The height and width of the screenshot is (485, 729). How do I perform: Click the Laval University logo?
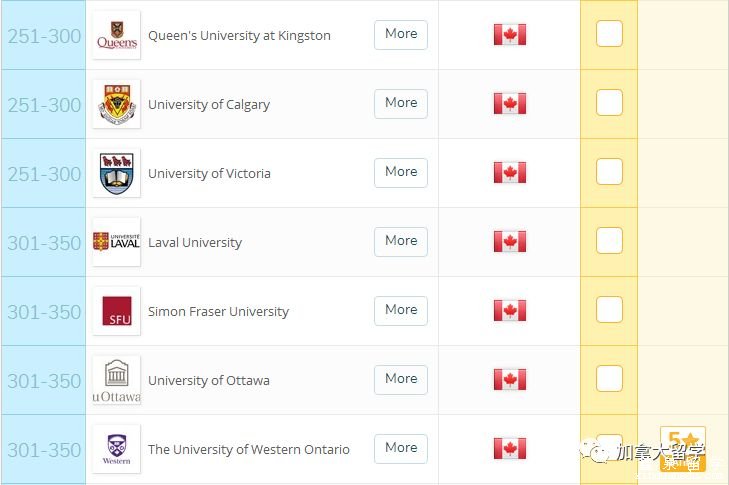coord(117,242)
